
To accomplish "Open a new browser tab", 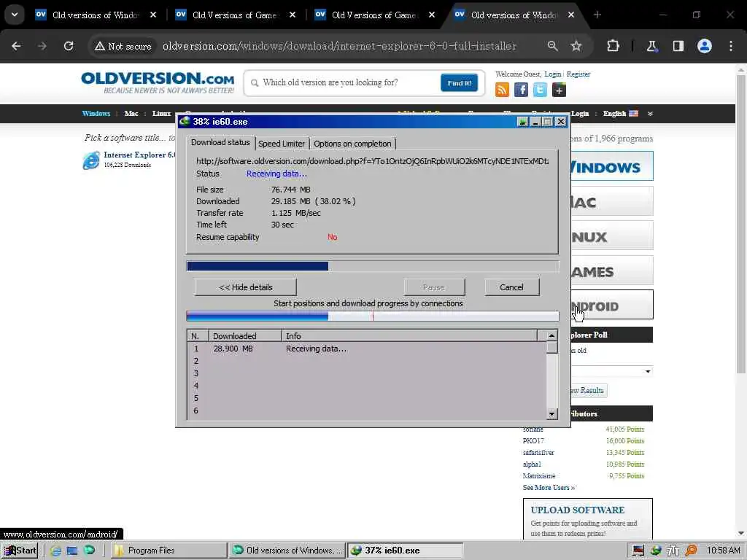I will (597, 15).
